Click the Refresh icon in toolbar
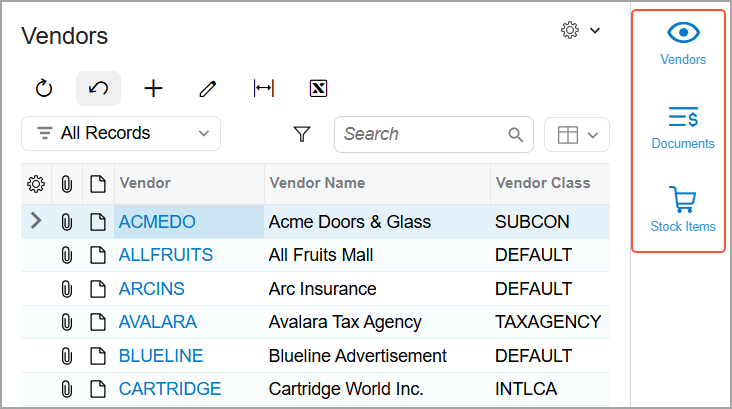732x409 pixels. 44,88
